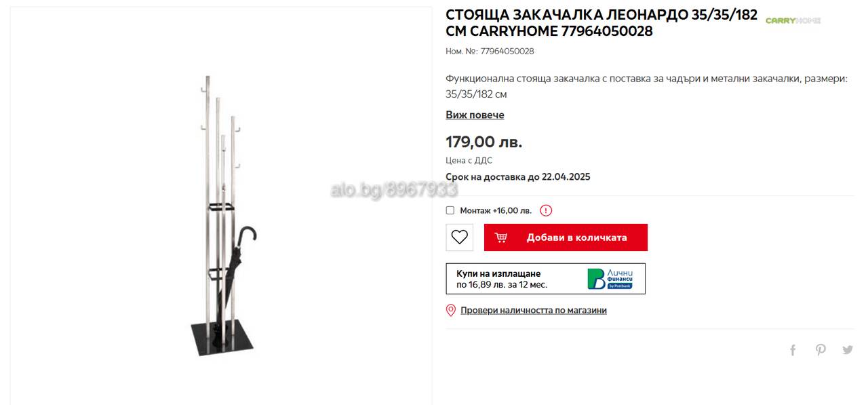Click the product title Стояща закачалка Леонардо
868x405 pixels.
[601, 23]
